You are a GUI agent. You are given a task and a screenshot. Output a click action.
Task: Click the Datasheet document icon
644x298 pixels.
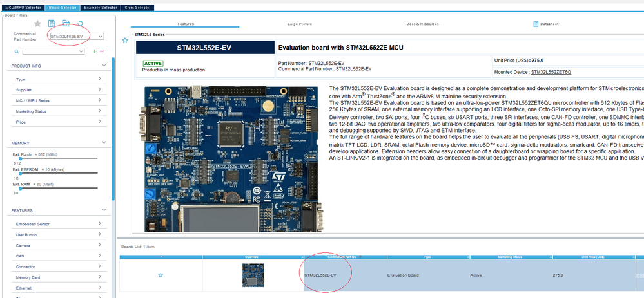click(536, 24)
